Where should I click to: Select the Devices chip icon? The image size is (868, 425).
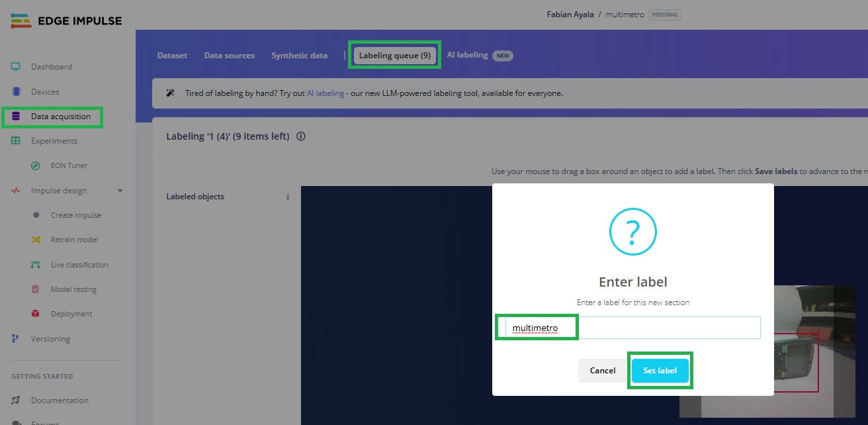16,92
